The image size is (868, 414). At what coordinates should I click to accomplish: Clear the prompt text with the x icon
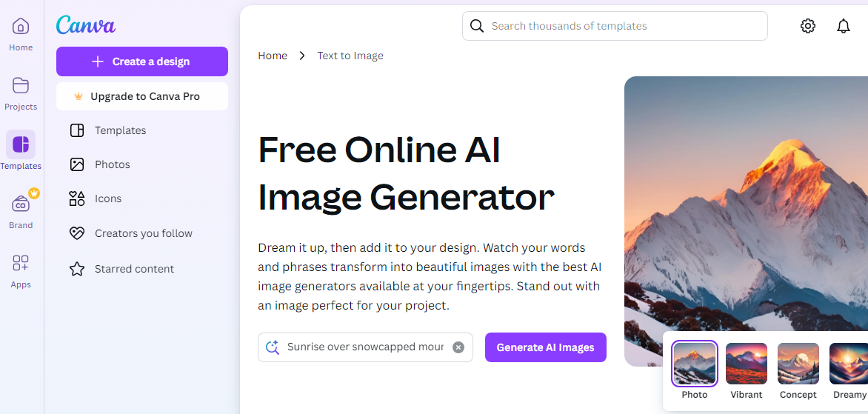point(458,347)
